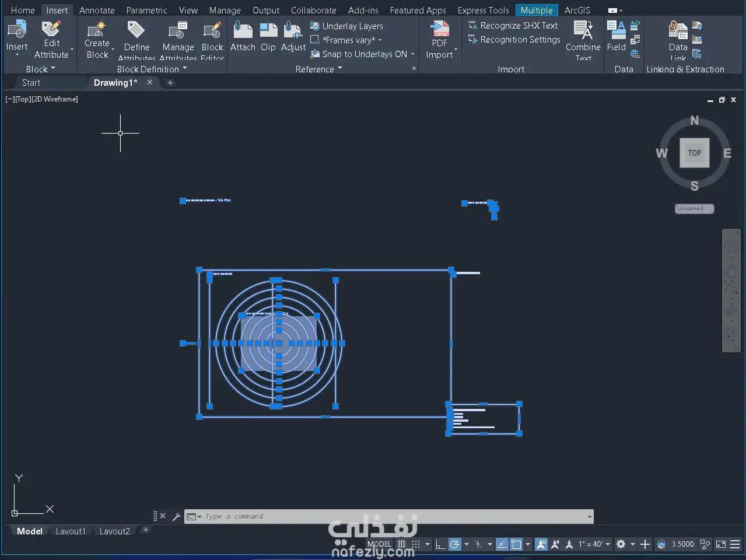Toggle annotation visibility icon
This screenshot has width=746, height=560.
(x=541, y=544)
